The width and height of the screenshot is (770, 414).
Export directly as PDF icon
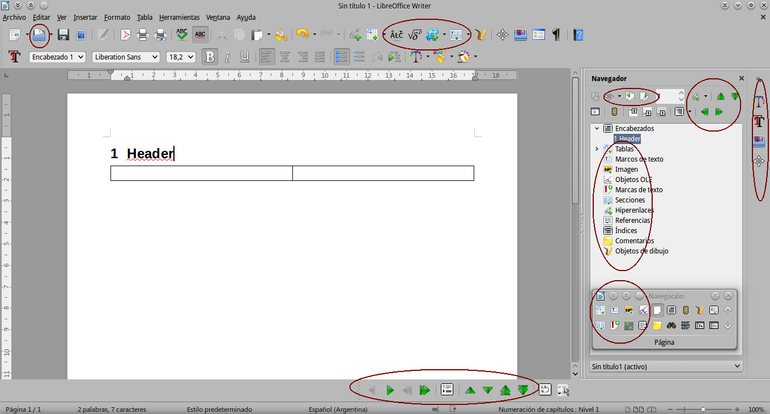tap(125, 35)
